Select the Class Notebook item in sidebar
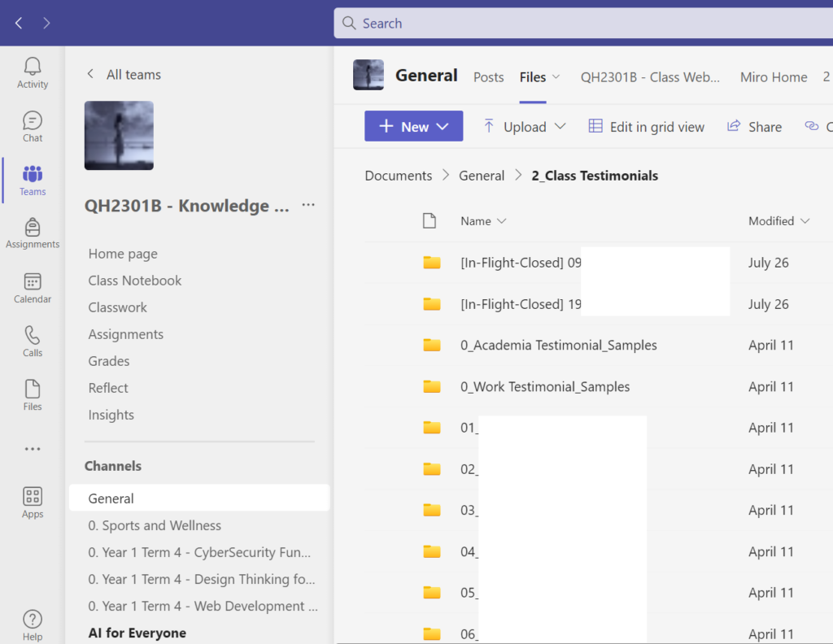Image resolution: width=833 pixels, height=644 pixels. (135, 281)
